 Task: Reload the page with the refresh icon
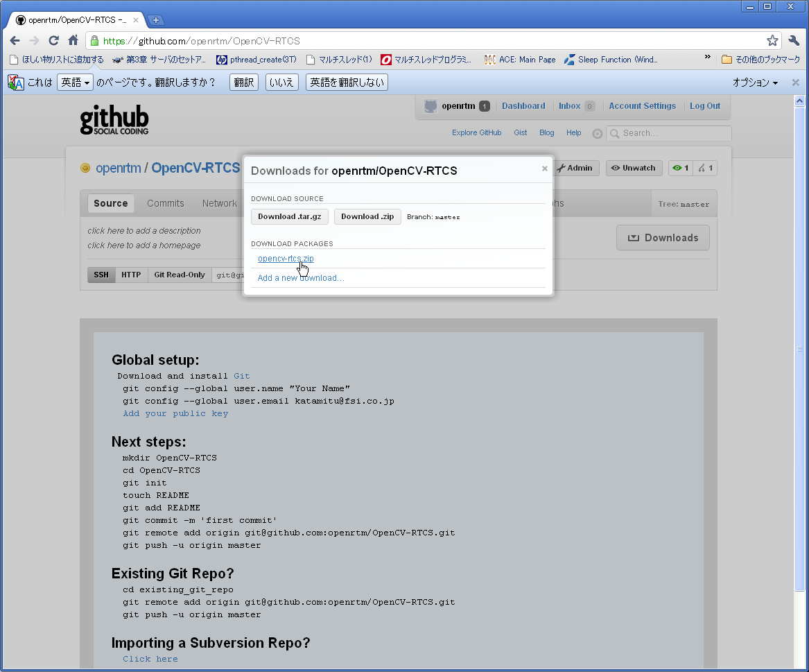click(53, 40)
